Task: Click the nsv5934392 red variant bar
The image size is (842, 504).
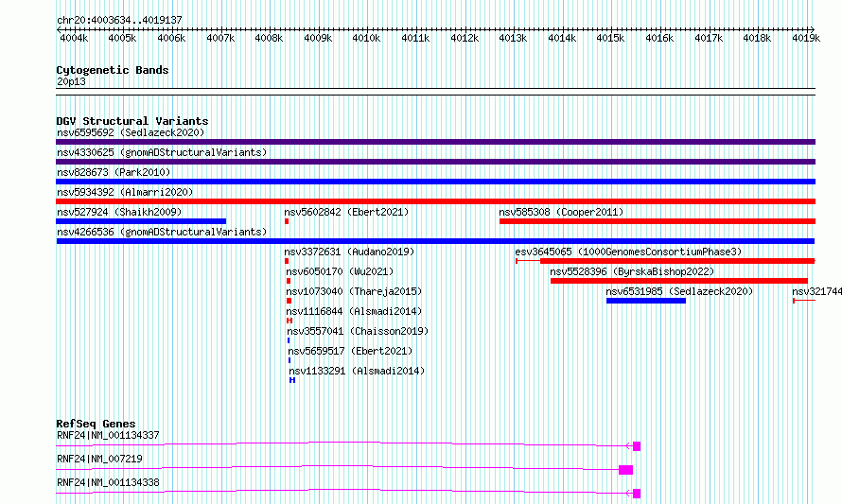Action: tap(435, 201)
